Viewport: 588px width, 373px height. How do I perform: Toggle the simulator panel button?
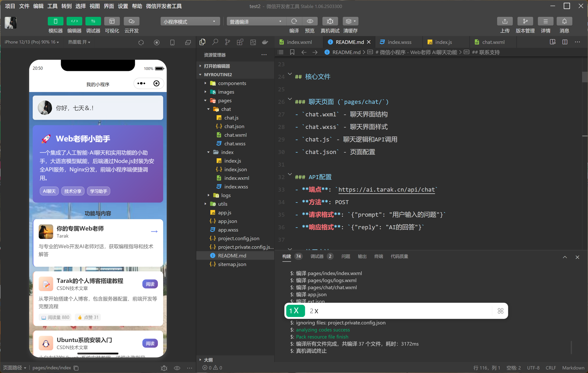[55, 21]
